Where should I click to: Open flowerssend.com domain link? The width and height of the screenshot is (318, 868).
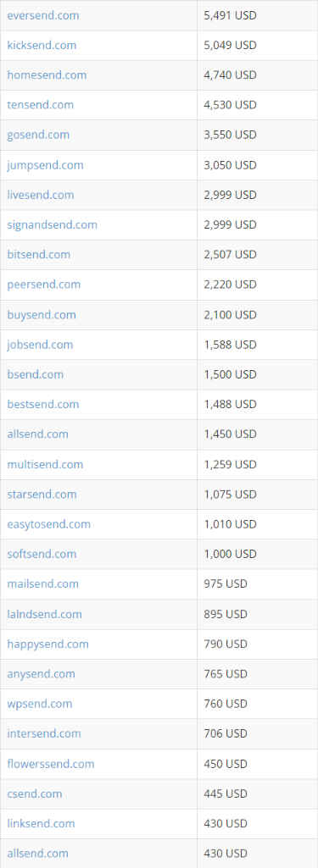point(51,764)
